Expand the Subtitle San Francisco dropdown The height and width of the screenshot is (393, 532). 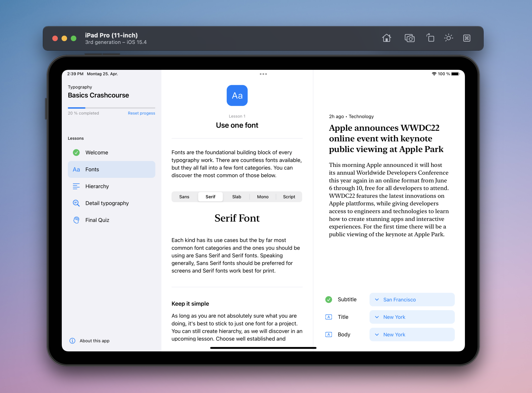pos(411,299)
